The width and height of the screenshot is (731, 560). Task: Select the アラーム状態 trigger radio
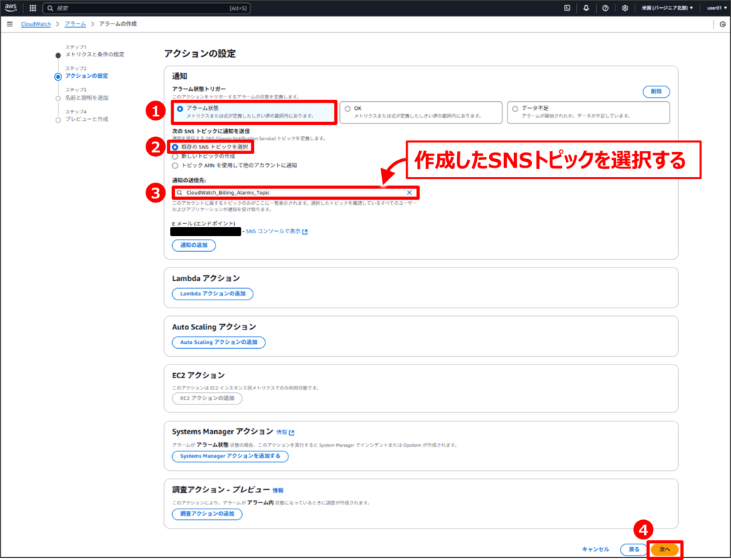pos(179,108)
